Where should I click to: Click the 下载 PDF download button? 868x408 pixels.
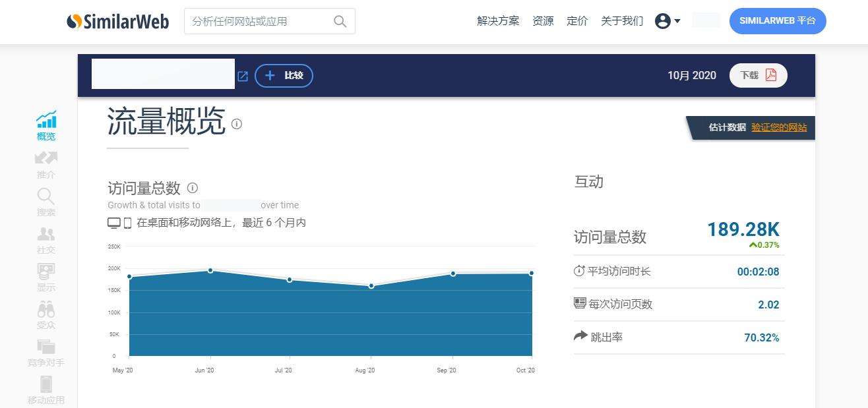(758, 75)
